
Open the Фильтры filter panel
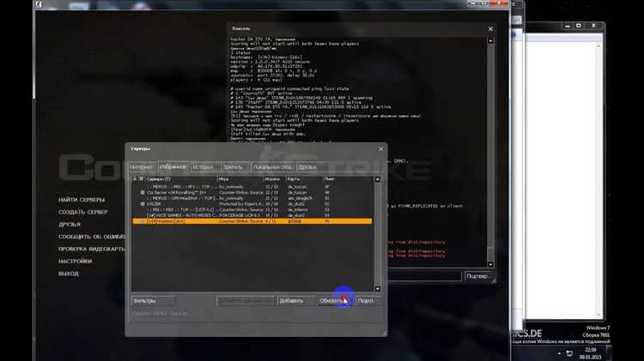[153, 301]
